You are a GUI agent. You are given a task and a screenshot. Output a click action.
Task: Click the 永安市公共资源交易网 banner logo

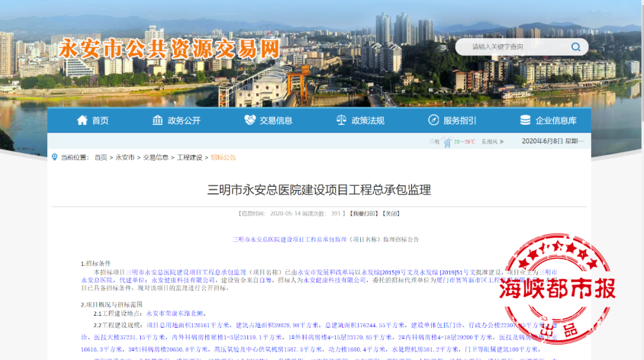(x=170, y=51)
